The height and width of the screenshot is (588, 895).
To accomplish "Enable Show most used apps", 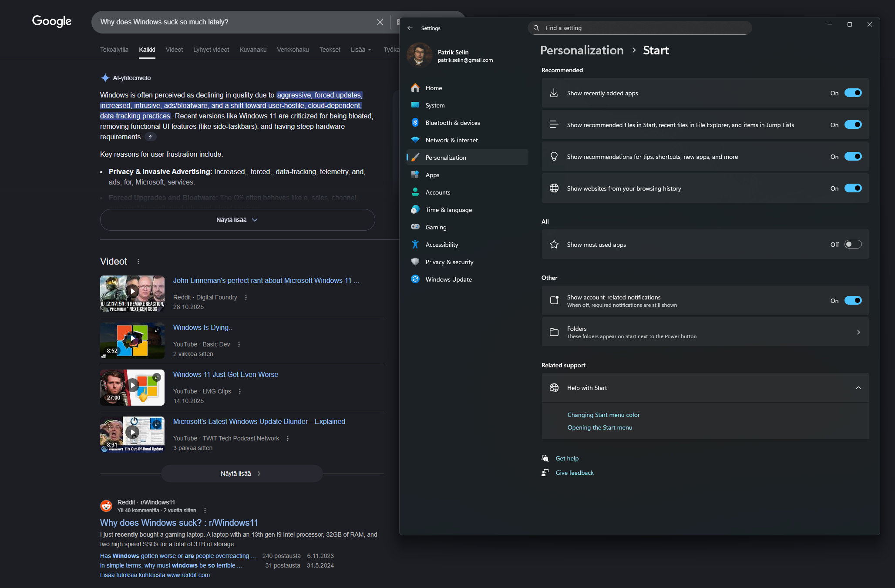I will pyautogui.click(x=853, y=245).
